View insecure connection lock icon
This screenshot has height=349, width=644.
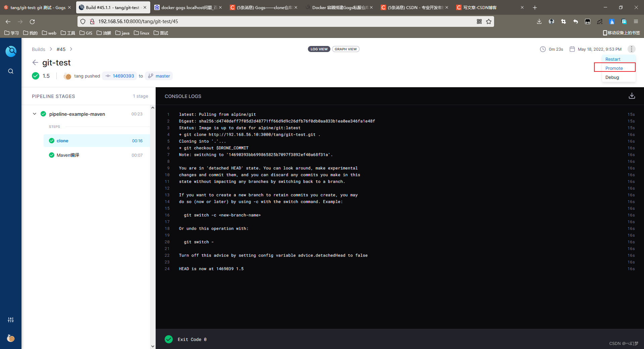(x=92, y=21)
